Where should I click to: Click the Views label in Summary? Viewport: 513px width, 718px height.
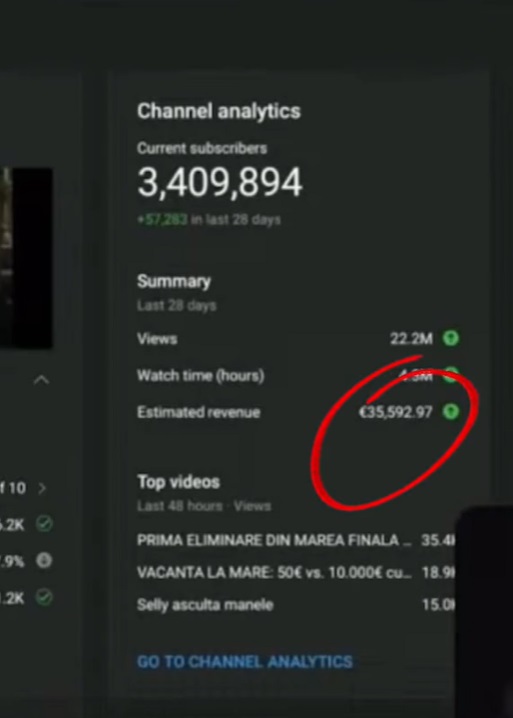tap(157, 339)
